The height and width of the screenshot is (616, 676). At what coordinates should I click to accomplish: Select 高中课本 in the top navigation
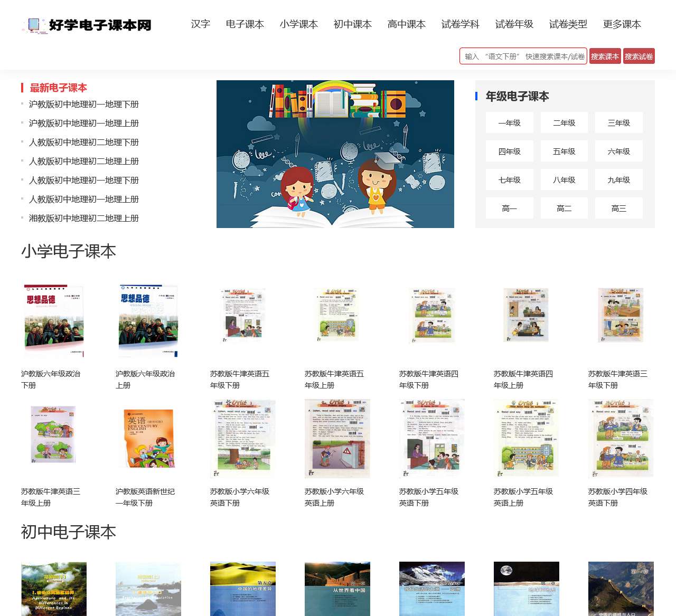406,24
